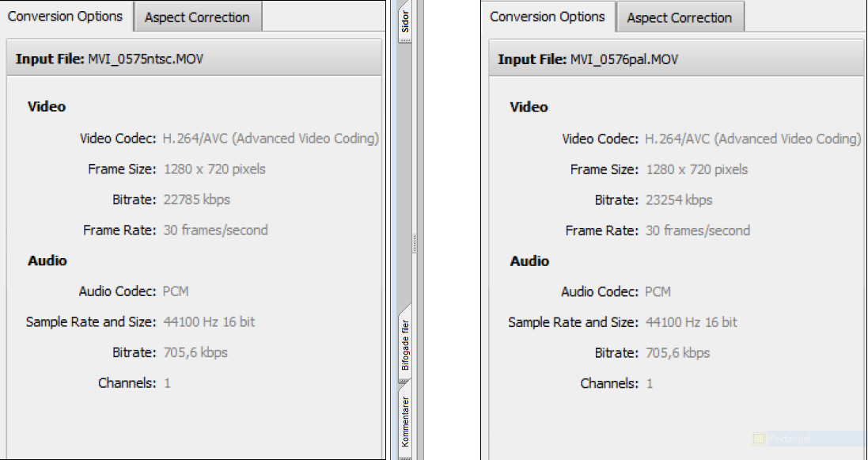
Task: Select the 23254 kbps video bitrate value
Action: coord(679,200)
